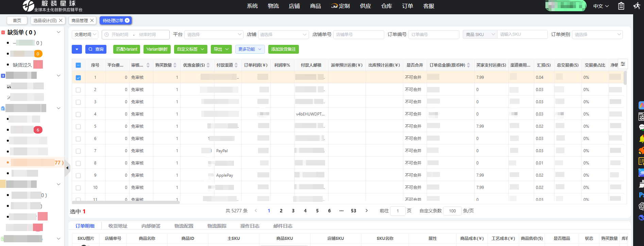Screen dimensions: 644x246
Task: Switch to the 收货地址 tab
Action: coord(118,226)
